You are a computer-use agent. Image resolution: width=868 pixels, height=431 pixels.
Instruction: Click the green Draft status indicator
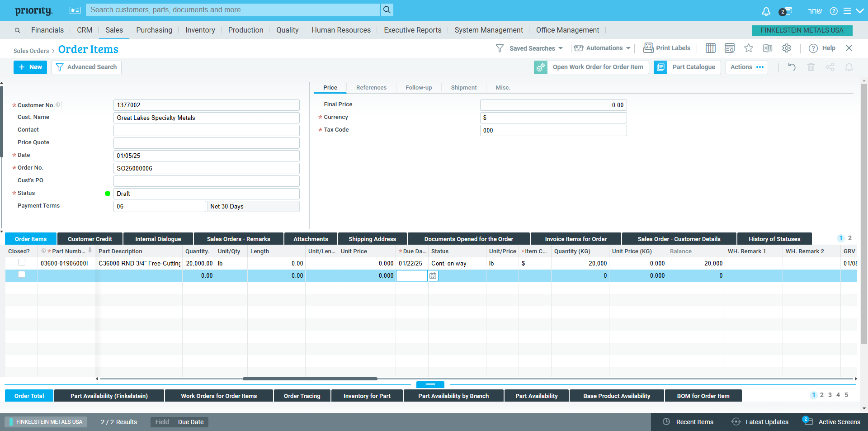[x=108, y=194]
